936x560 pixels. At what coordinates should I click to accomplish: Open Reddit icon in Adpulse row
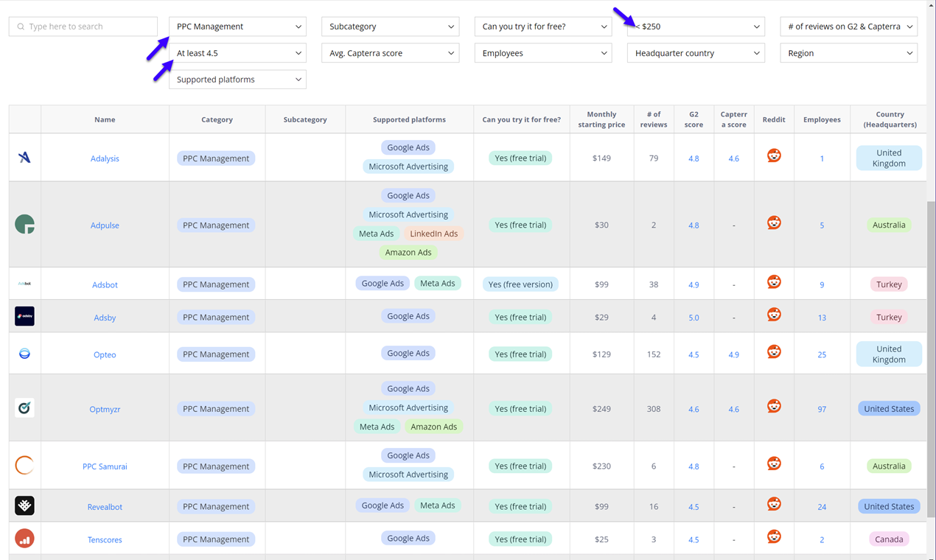coord(774,223)
